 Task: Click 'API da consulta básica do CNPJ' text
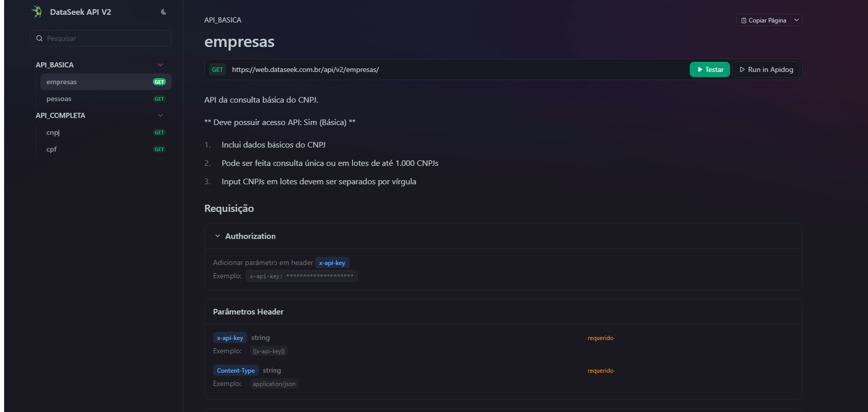tap(261, 100)
